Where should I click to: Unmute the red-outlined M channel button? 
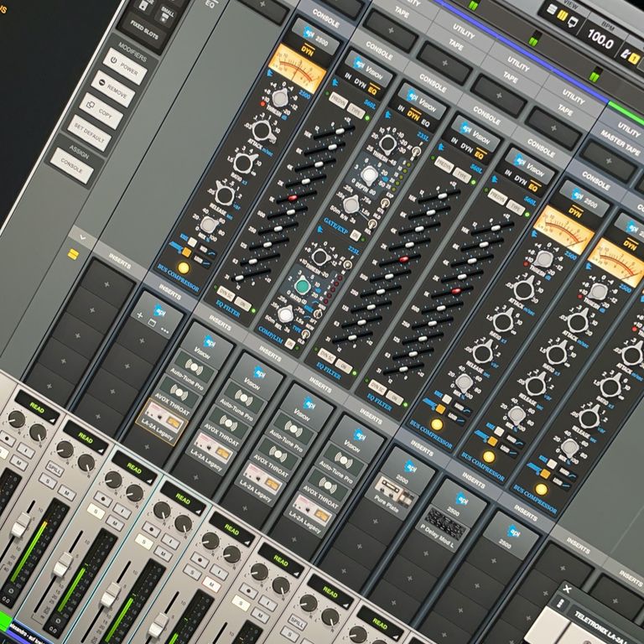pyautogui.click(x=211, y=584)
